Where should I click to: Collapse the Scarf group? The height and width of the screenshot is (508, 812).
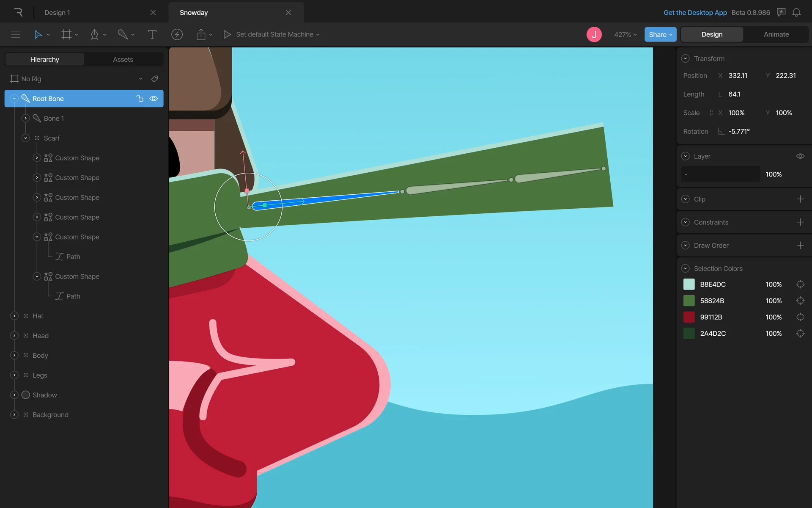pos(26,138)
